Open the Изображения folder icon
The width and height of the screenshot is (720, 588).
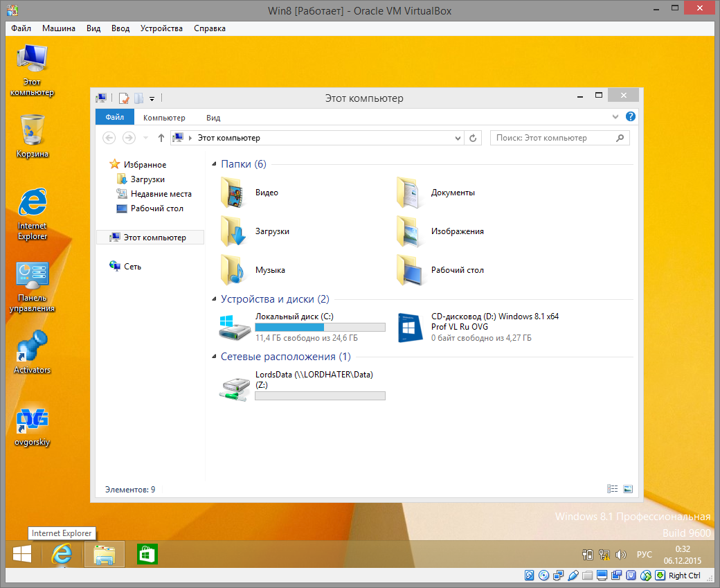click(410, 231)
